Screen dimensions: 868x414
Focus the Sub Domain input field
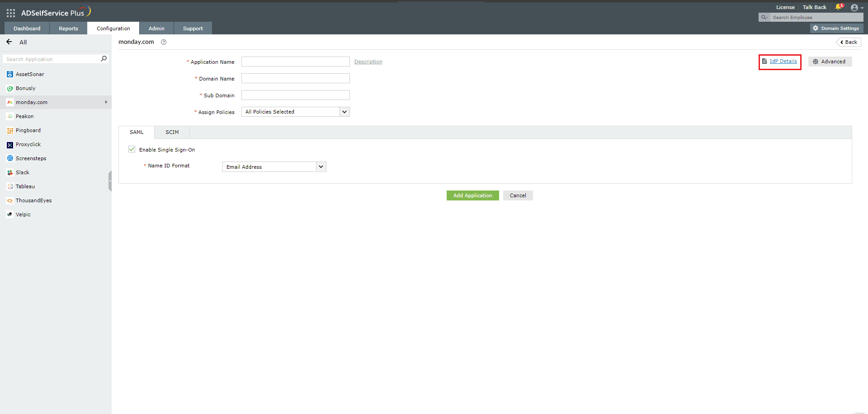point(296,95)
